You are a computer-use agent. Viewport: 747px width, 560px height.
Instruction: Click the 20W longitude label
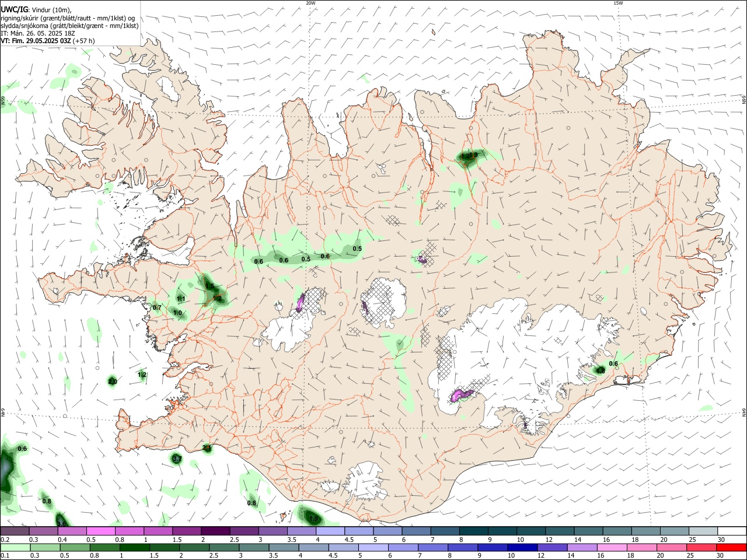click(310, 3)
